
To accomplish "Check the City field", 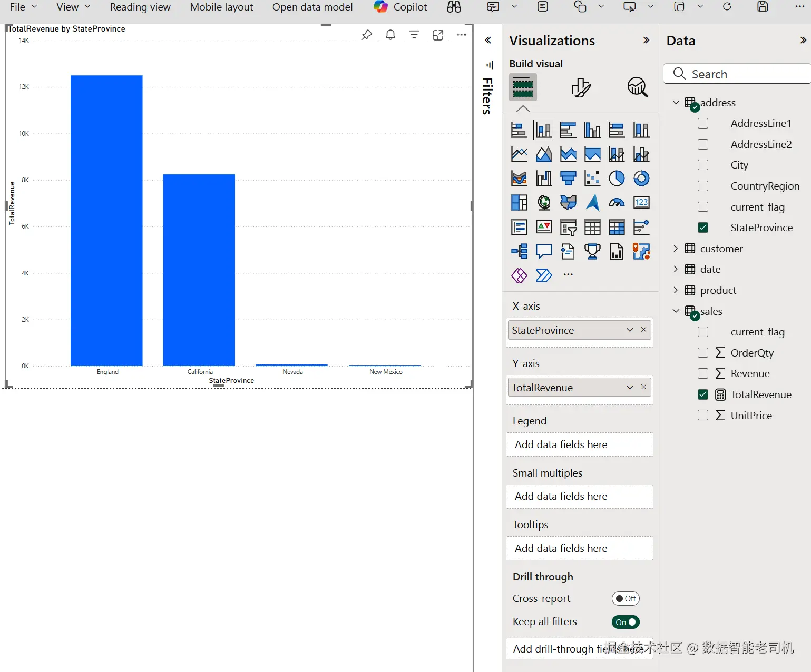I will coord(703,165).
